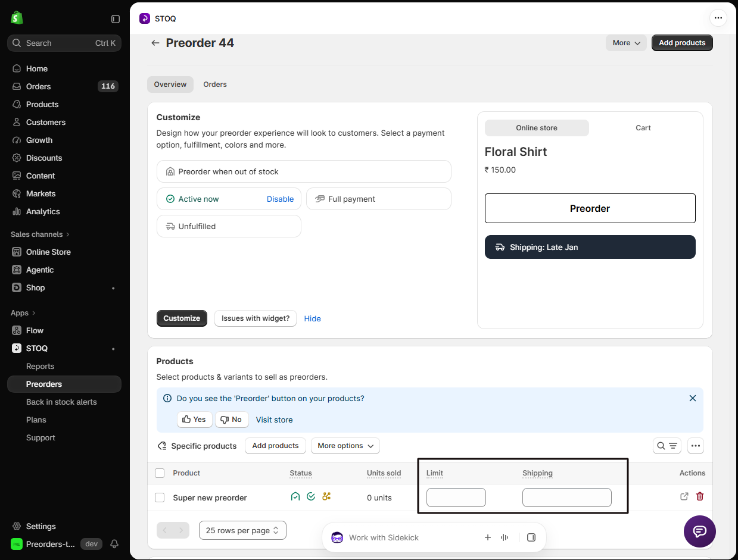Click the Yes thumbs-up button
The height and width of the screenshot is (560, 738).
[x=195, y=420]
